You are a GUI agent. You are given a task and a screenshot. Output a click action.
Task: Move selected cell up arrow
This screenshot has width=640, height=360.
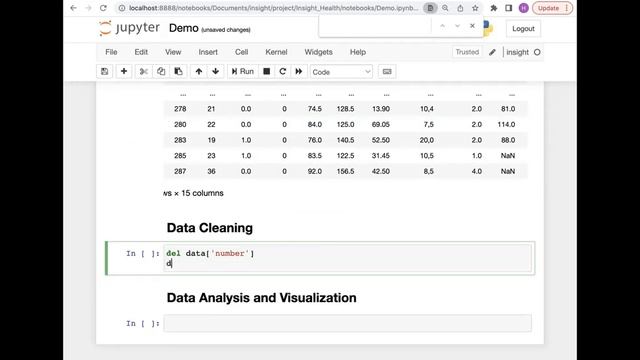199,71
